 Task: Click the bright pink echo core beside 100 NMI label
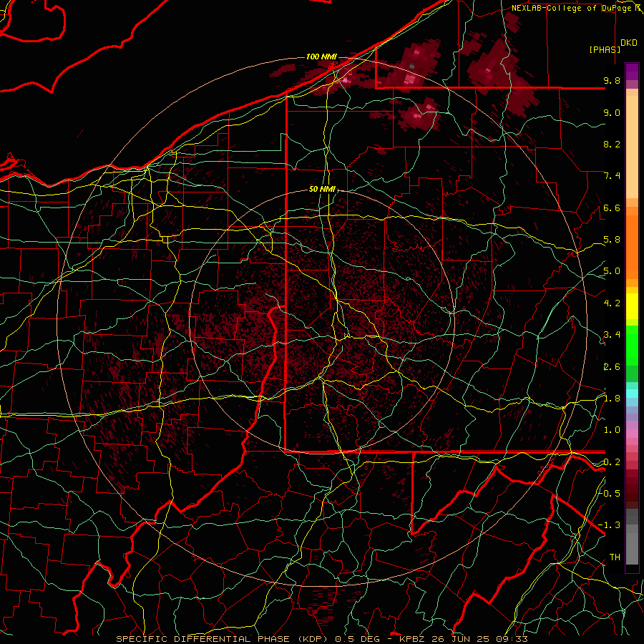(x=345, y=79)
